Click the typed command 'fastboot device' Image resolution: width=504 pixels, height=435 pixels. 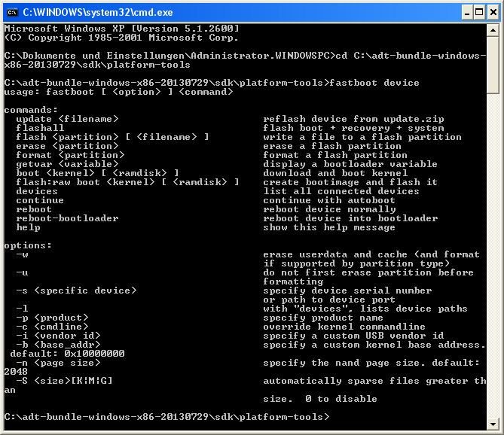click(374, 83)
